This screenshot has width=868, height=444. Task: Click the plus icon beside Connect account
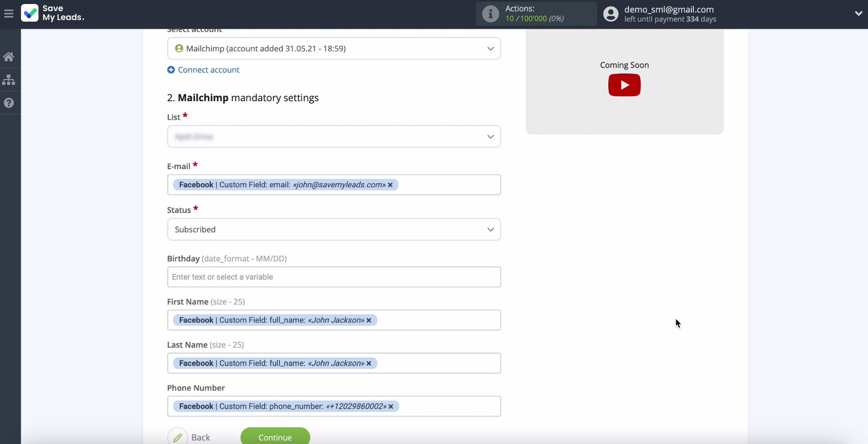(x=171, y=70)
